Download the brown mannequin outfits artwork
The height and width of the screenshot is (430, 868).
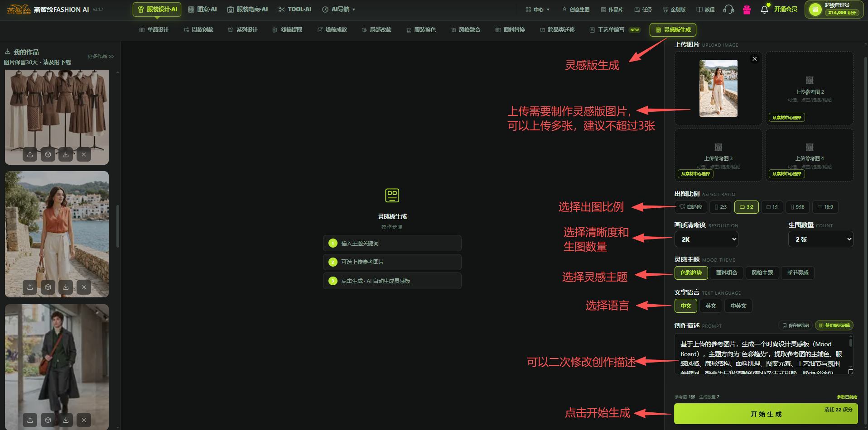(x=66, y=154)
